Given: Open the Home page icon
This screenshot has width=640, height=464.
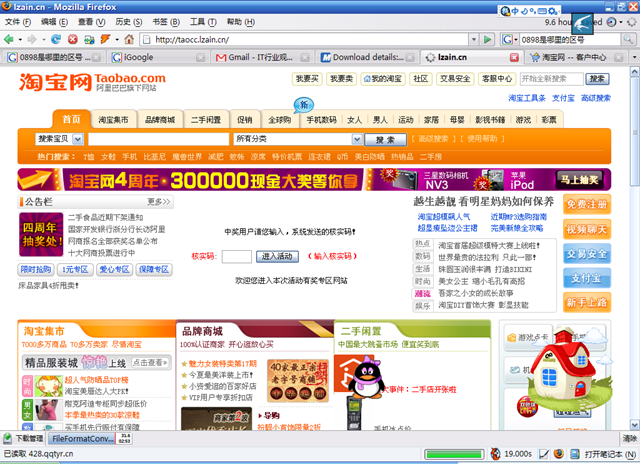Looking at the screenshot, I should pyautogui.click(x=129, y=40).
